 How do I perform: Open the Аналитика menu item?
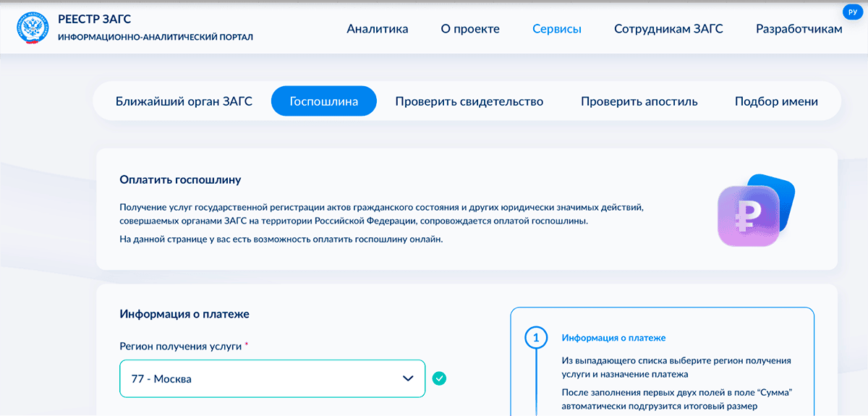(x=378, y=29)
